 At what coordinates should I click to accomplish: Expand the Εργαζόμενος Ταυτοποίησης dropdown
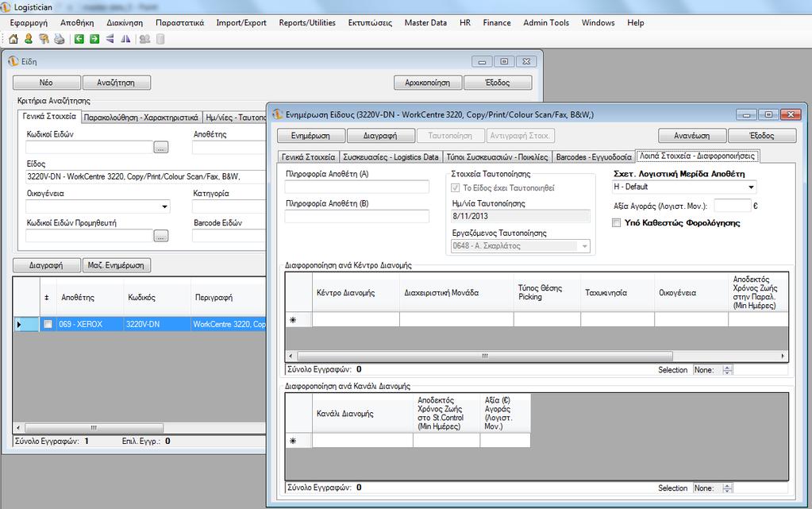click(585, 246)
